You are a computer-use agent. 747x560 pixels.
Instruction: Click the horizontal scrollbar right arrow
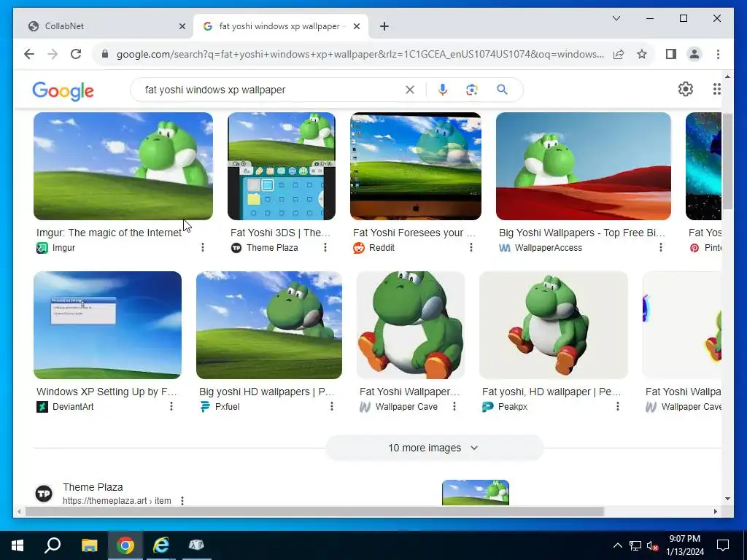[x=715, y=511]
